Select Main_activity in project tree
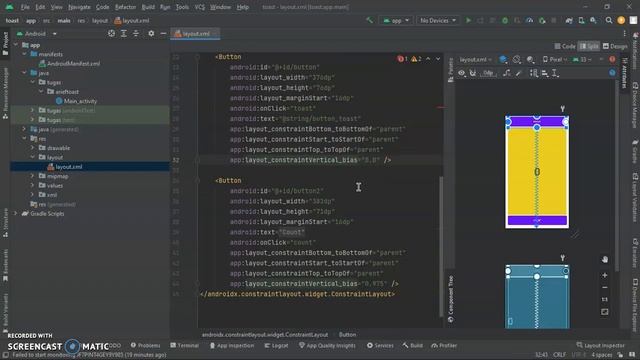This screenshot has width=640, height=360. [76, 101]
